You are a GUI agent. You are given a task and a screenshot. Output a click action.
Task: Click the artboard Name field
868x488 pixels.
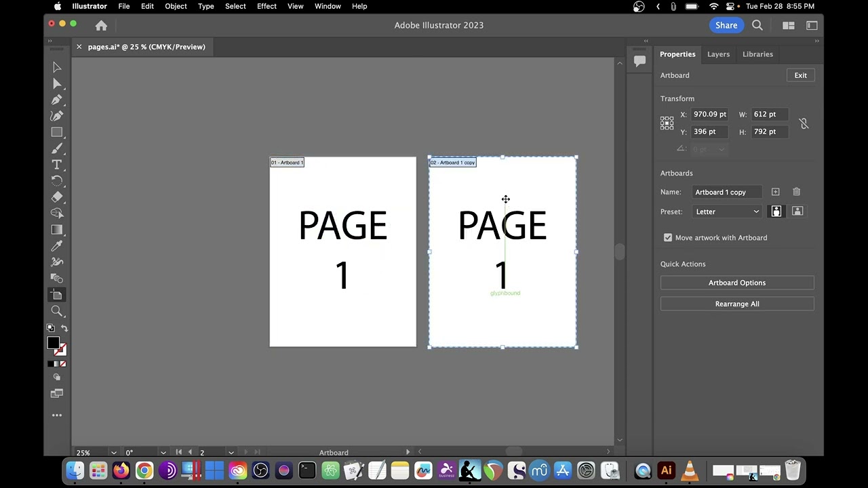click(x=726, y=192)
